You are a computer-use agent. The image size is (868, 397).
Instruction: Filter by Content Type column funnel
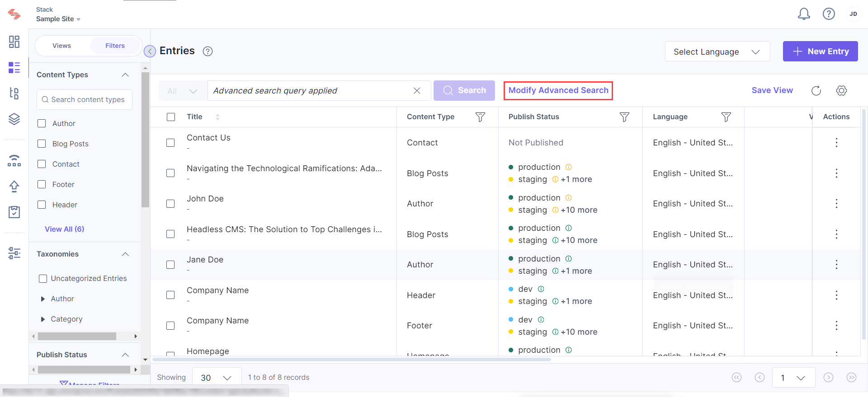(x=480, y=117)
